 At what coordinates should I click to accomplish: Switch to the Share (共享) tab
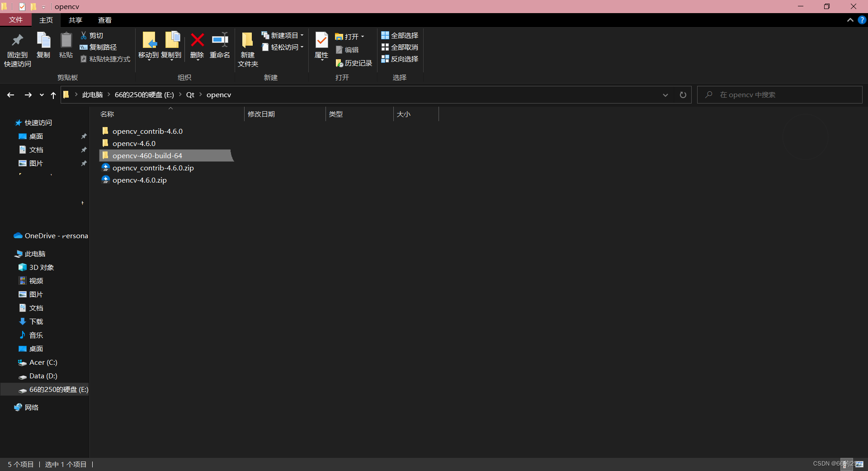(75, 20)
